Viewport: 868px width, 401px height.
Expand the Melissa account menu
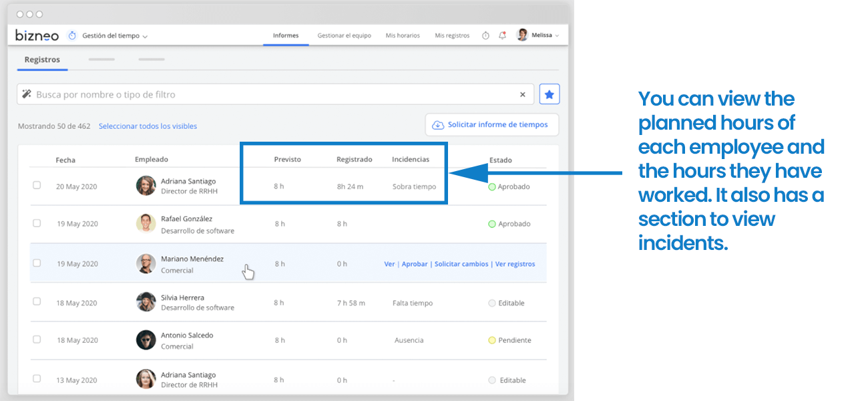point(538,35)
